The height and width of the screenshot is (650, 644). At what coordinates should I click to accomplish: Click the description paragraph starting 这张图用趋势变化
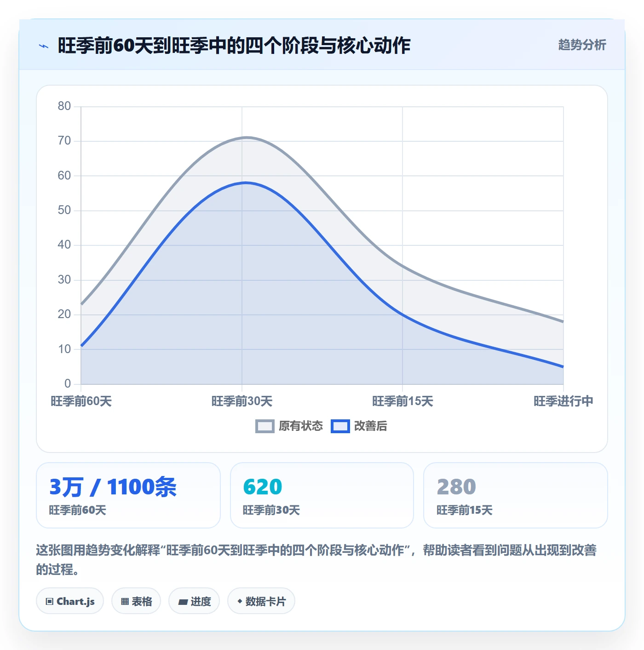pyautogui.click(x=316, y=559)
